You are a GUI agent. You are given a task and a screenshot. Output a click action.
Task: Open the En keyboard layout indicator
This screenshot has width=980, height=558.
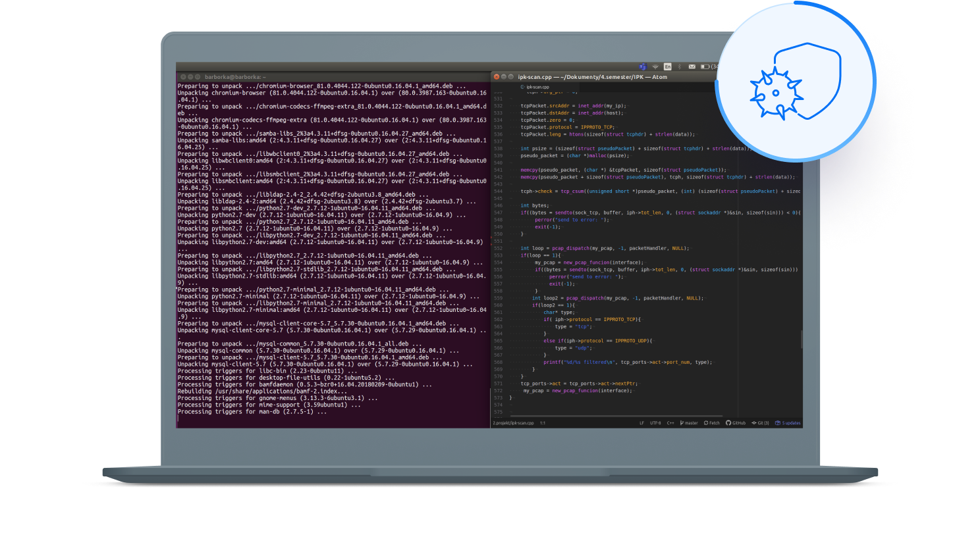(x=667, y=66)
